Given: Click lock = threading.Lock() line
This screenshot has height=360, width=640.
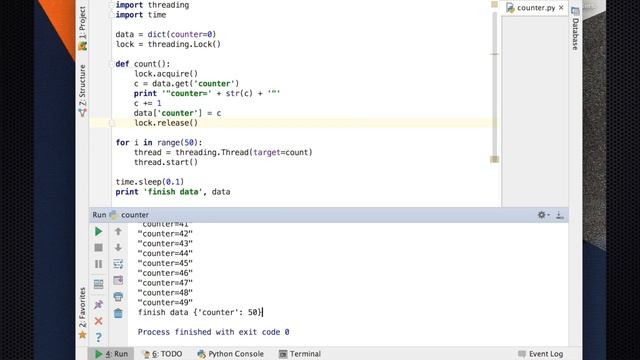Looking at the screenshot, I should point(168,44).
